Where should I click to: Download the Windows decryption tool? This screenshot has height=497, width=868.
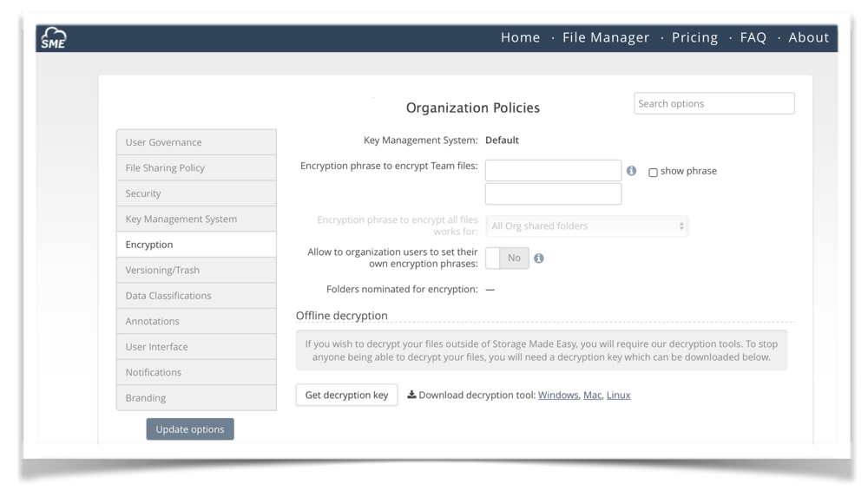pos(557,396)
